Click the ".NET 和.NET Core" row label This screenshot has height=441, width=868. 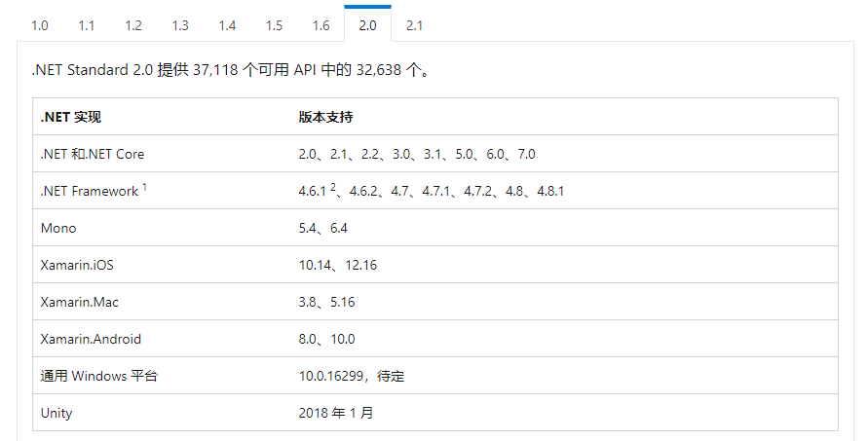pyautogui.click(x=93, y=154)
